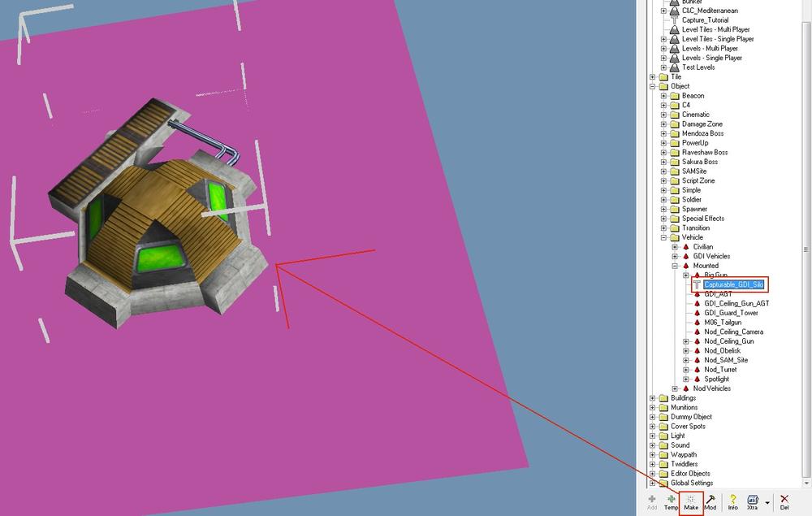Collapse the Vehicle folder node
Image resolution: width=812 pixels, height=516 pixels.
click(664, 237)
